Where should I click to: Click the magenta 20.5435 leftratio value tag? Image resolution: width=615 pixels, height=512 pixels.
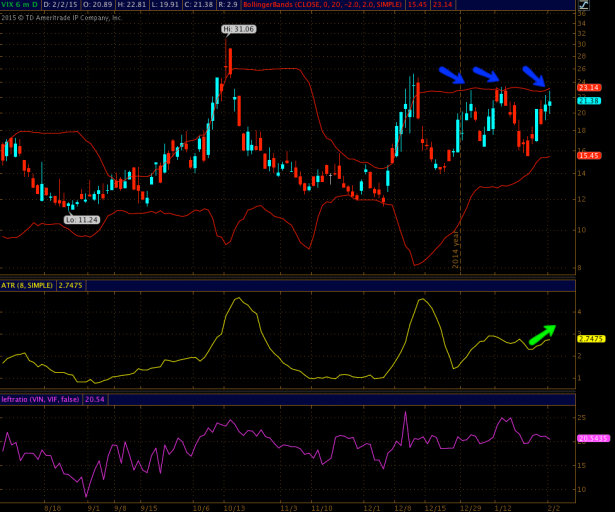click(x=592, y=439)
